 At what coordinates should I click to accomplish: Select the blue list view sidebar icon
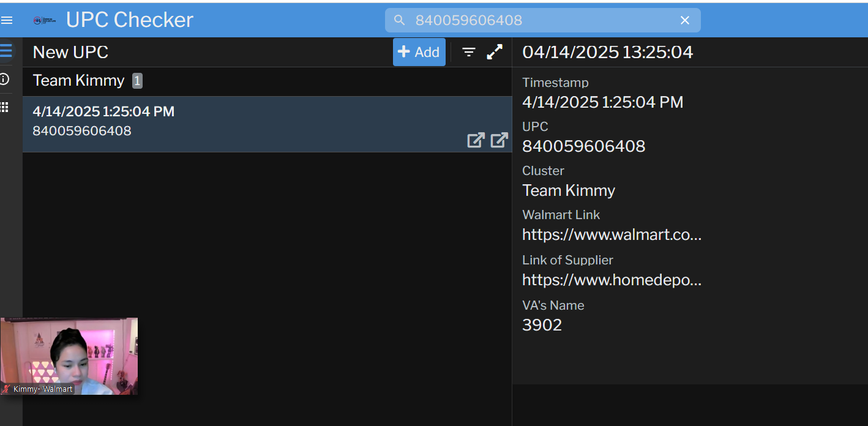6,51
